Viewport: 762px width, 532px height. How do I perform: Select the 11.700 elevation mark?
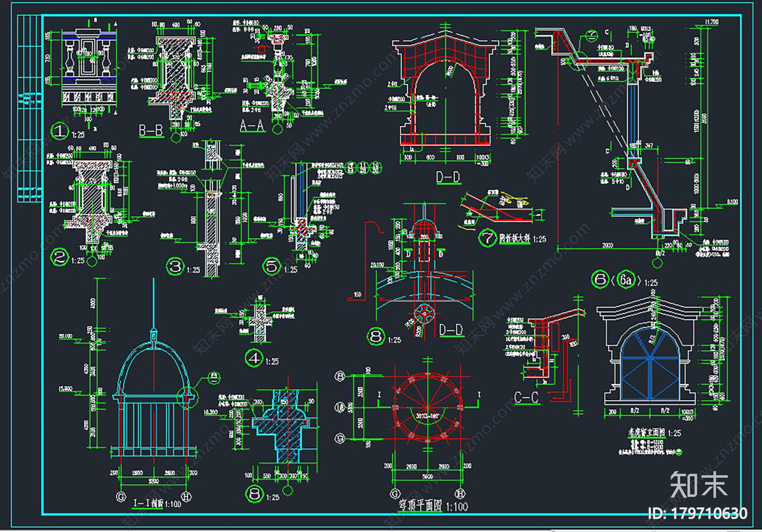[711, 22]
